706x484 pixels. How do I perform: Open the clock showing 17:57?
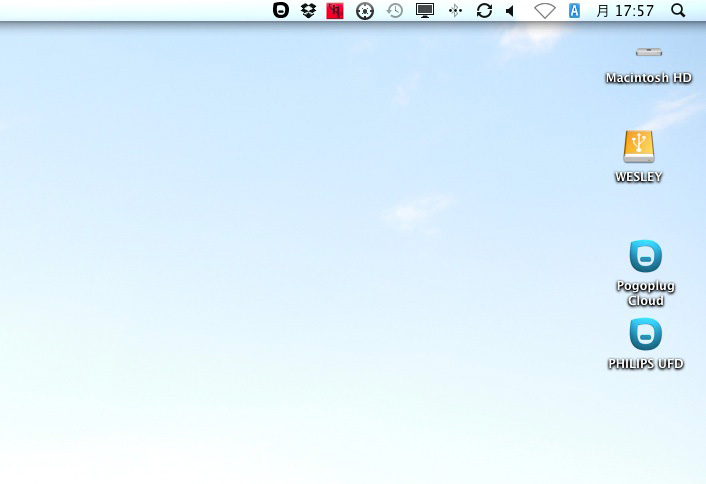pyautogui.click(x=625, y=10)
